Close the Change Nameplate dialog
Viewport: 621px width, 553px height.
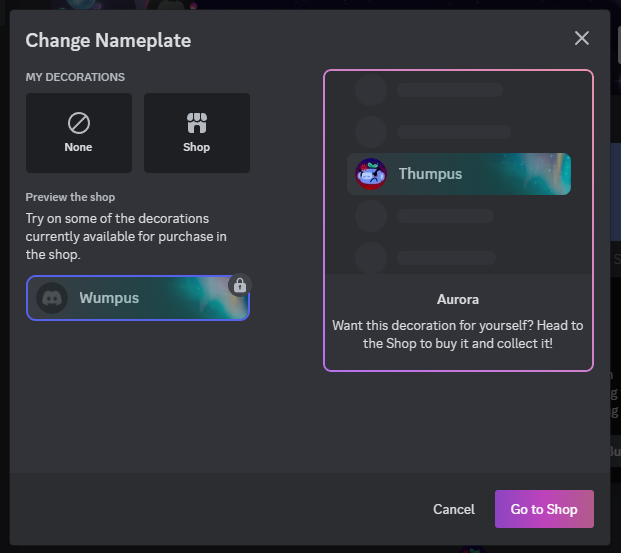tap(581, 38)
